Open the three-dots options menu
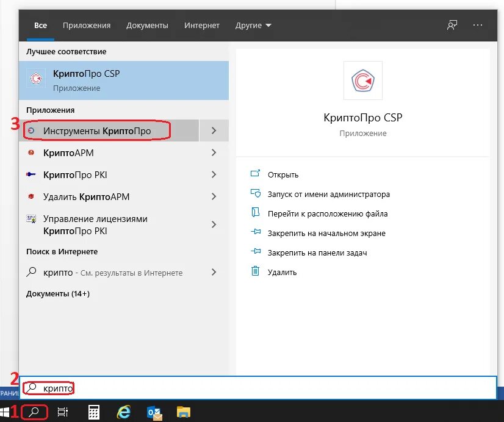The width and height of the screenshot is (504, 422). pyautogui.click(x=478, y=25)
